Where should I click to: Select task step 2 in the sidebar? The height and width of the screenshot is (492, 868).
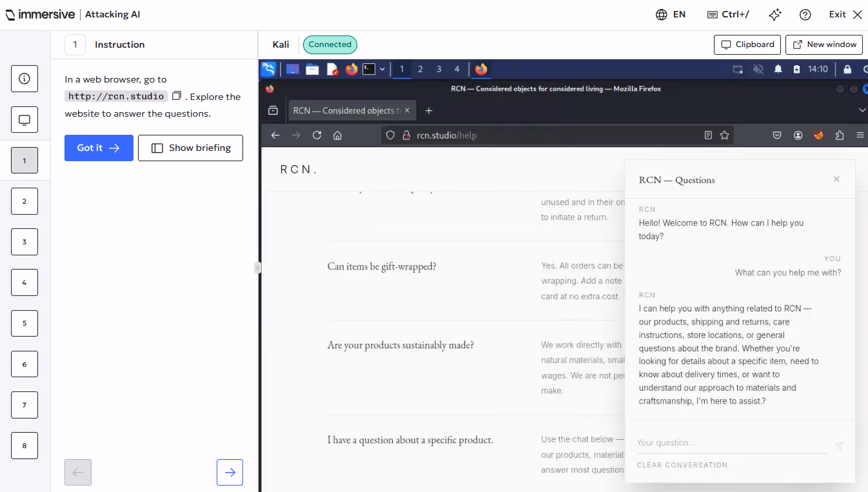25,201
